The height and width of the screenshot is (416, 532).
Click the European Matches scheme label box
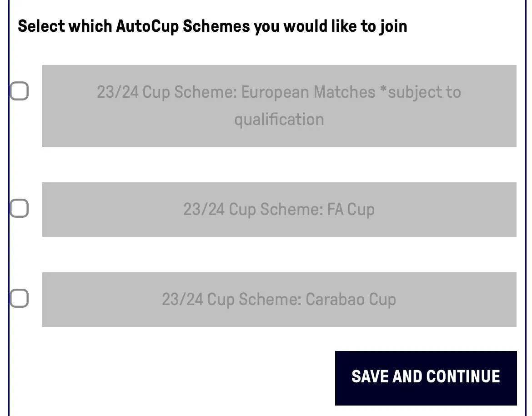(x=279, y=106)
